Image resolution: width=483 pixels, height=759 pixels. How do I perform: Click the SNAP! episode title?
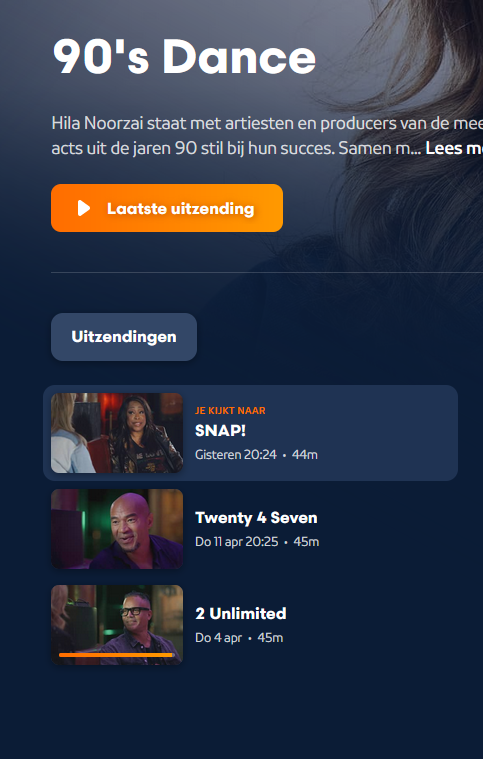pyautogui.click(x=220, y=430)
